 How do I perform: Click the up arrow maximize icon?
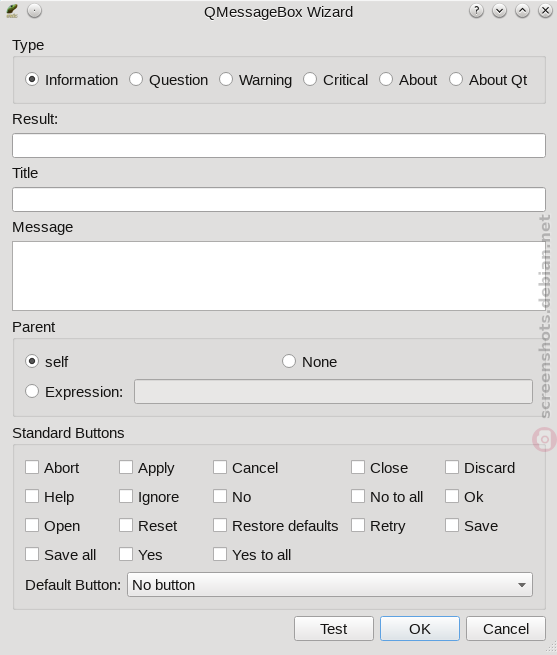522,11
